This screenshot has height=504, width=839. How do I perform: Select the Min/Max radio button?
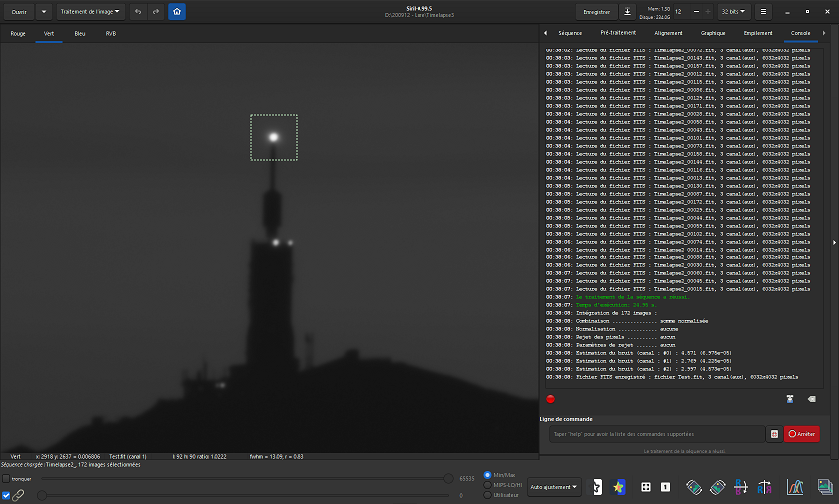coord(487,475)
